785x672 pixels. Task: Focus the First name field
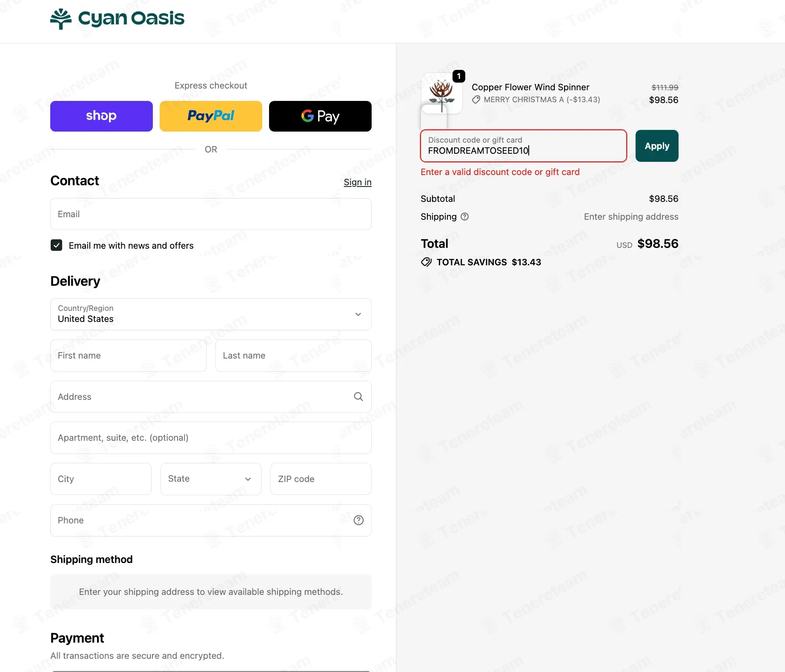pos(128,356)
